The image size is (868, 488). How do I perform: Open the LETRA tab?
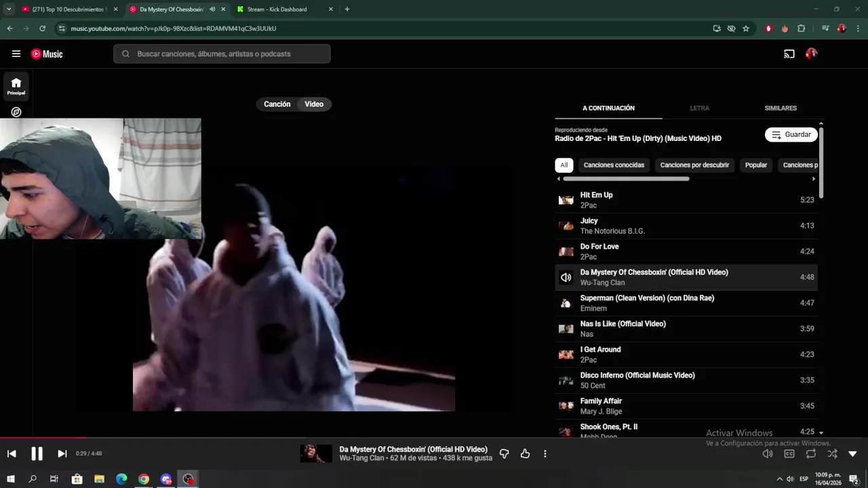click(699, 108)
